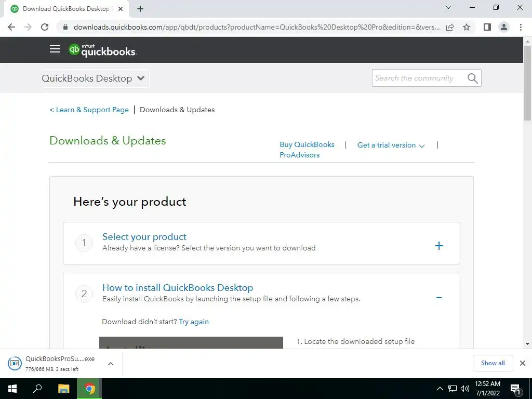Collapse How to install section minus
The height and width of the screenshot is (399, 532).
coord(439,298)
